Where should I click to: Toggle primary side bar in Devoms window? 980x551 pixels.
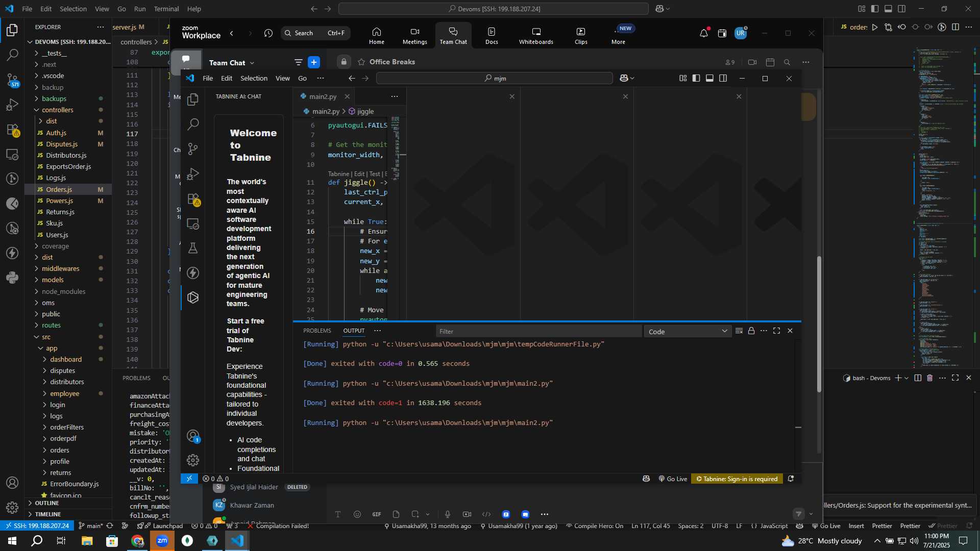875,9
